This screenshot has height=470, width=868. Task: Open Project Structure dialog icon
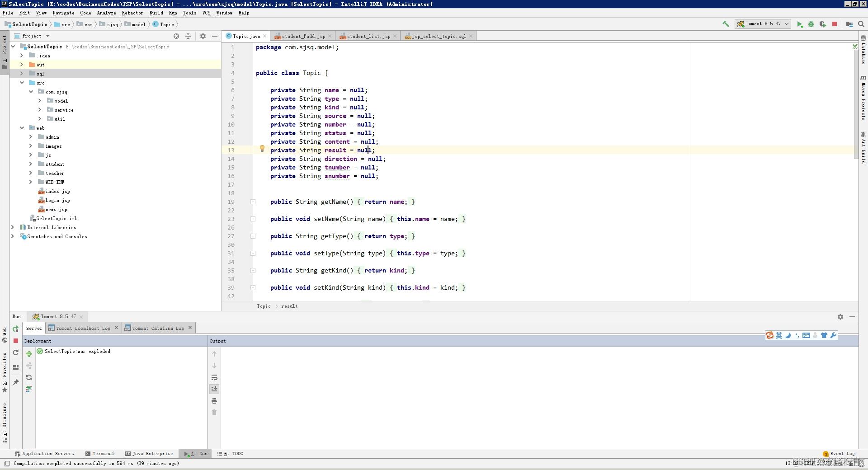pyautogui.click(x=849, y=24)
